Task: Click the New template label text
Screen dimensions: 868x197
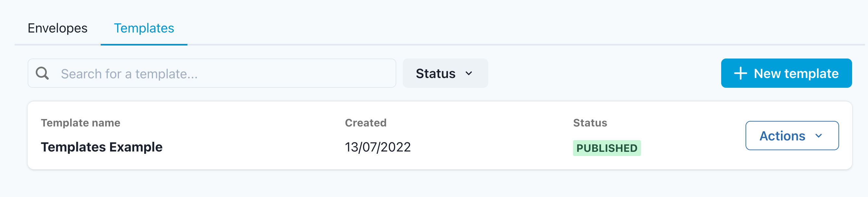Action: [x=796, y=73]
